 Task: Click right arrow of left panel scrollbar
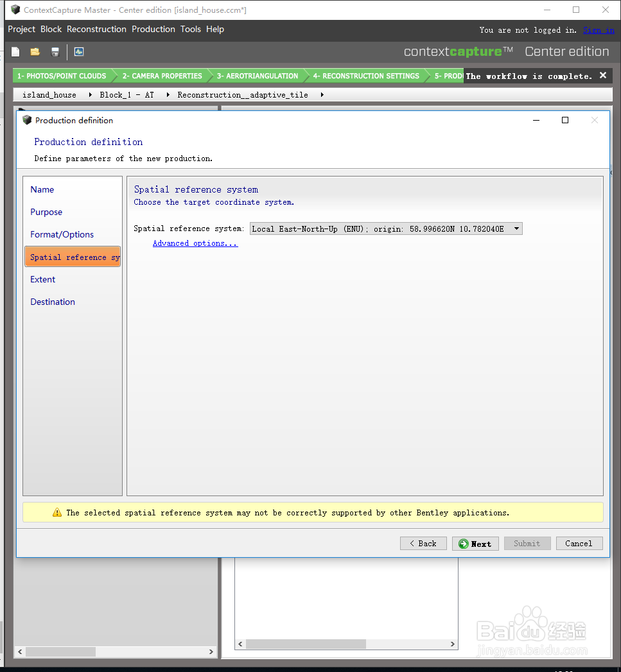tap(211, 651)
